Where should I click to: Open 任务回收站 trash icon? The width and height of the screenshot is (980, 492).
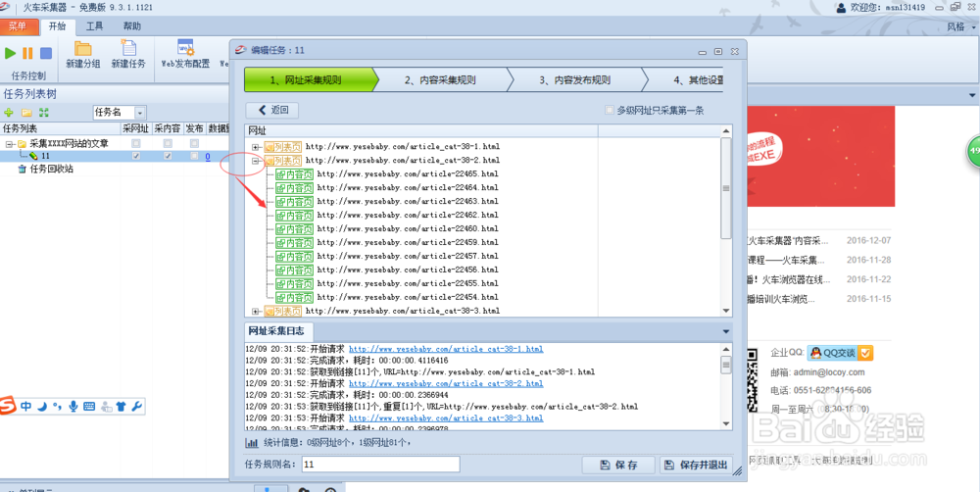pos(23,169)
